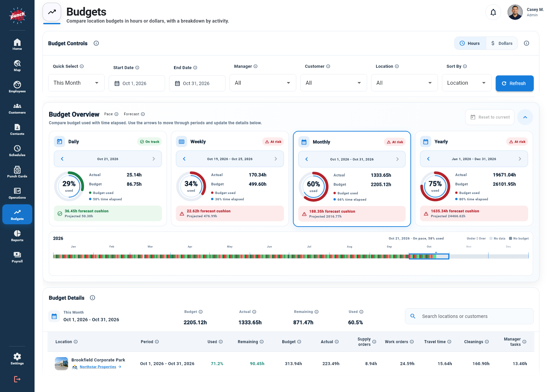Click the Weekly At risk badge
The height and width of the screenshot is (392, 558).
(x=273, y=142)
